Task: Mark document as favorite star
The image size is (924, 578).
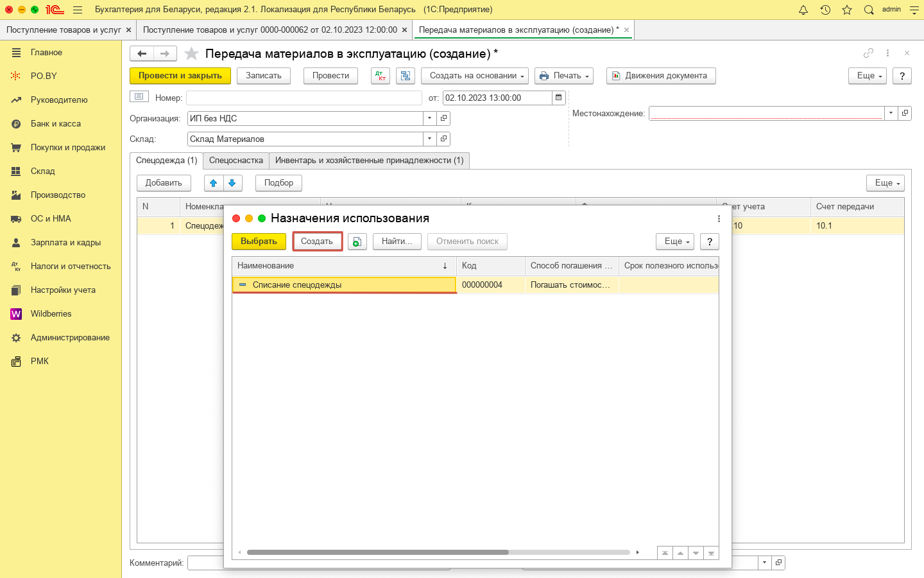Action: 191,54
